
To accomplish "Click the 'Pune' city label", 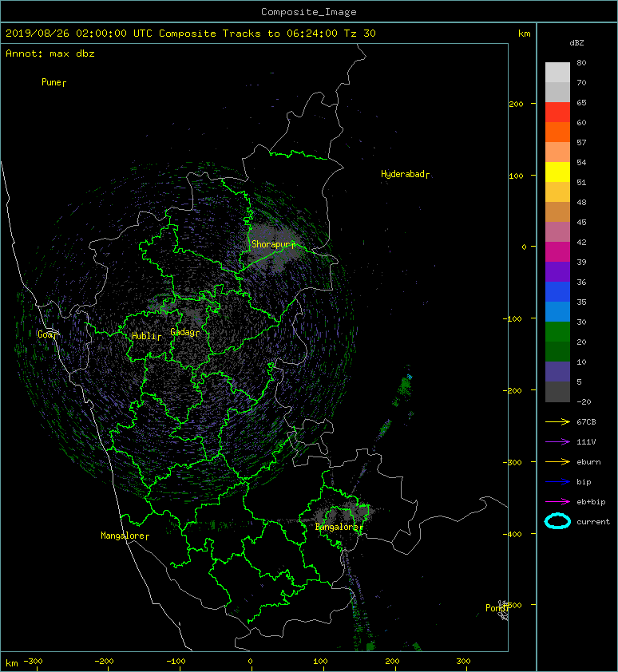I will click(x=51, y=82).
